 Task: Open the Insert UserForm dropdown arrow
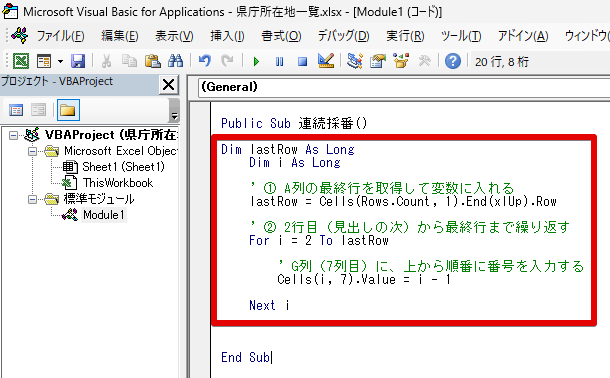[x=60, y=61]
